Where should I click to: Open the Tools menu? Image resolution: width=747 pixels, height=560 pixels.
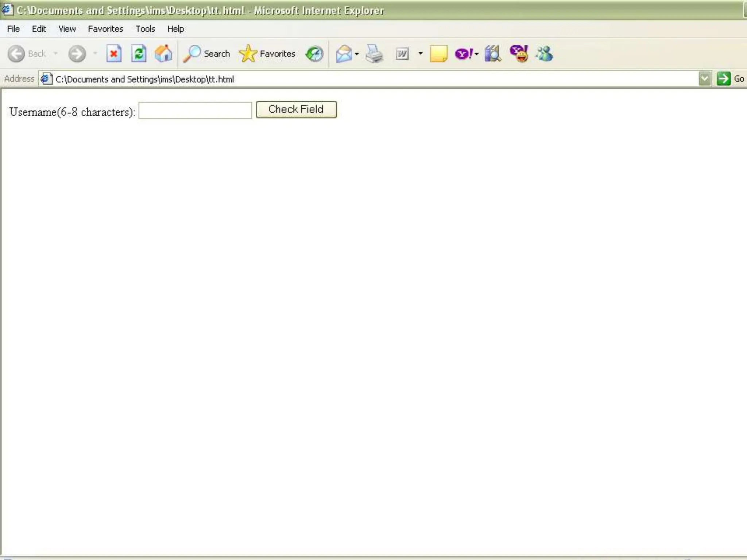(145, 29)
